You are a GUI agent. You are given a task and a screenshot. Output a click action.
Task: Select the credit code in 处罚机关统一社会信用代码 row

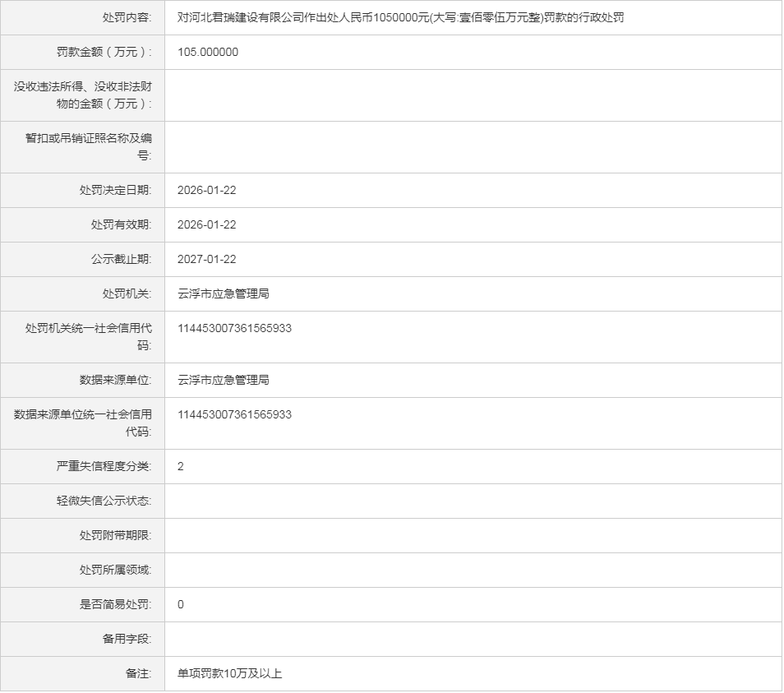pos(234,328)
